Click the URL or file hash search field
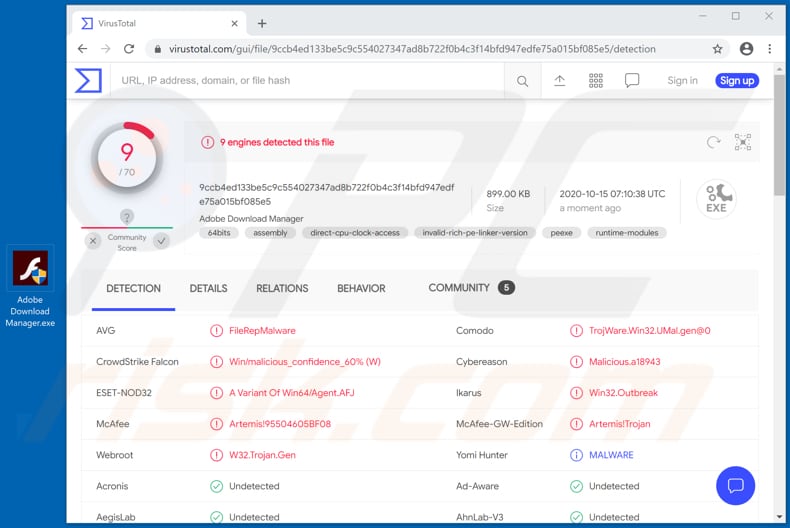The height and width of the screenshot is (528, 790). tap(307, 81)
